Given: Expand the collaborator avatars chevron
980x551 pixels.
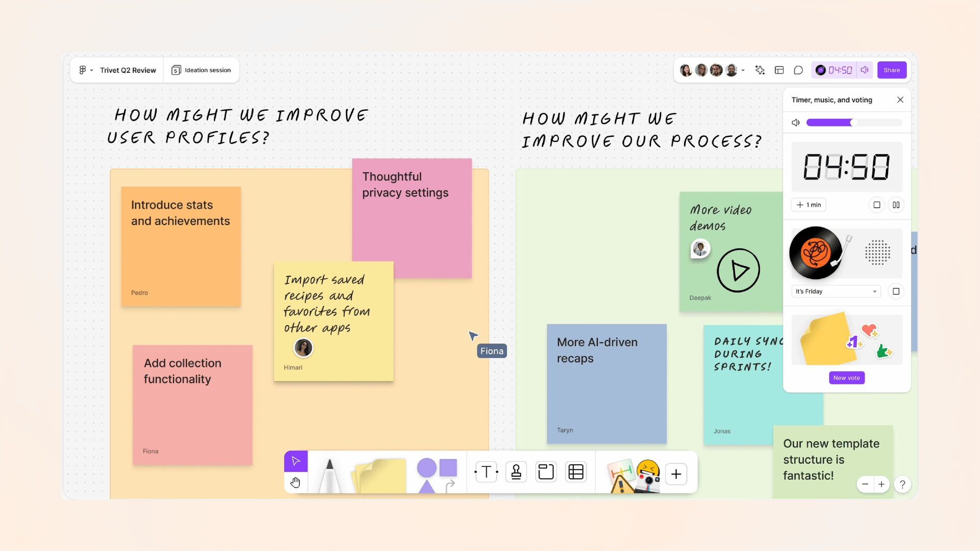Looking at the screenshot, I should (743, 70).
